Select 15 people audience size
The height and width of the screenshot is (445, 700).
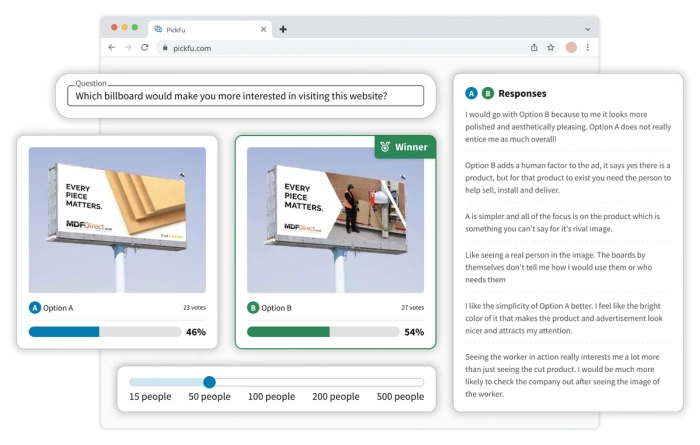tap(150, 396)
